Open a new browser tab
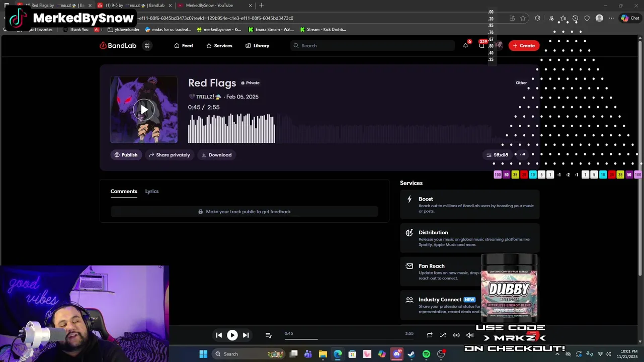The height and width of the screenshot is (362, 644). tap(261, 6)
